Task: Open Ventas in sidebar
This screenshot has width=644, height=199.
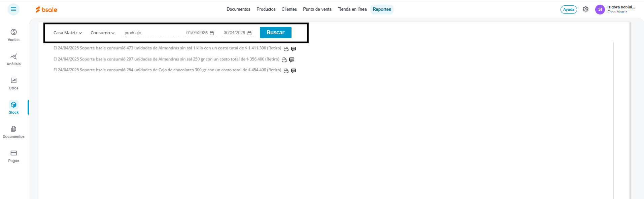Action: (13, 35)
